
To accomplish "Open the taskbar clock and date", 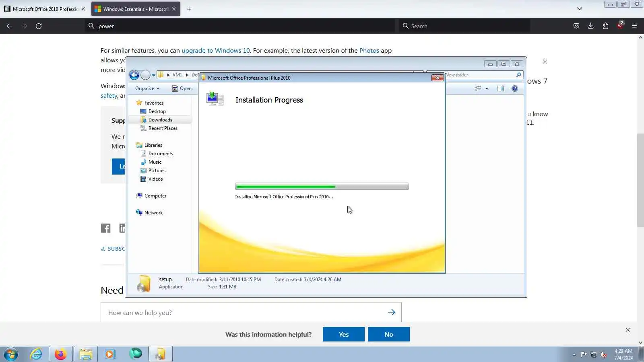I will (x=623, y=354).
